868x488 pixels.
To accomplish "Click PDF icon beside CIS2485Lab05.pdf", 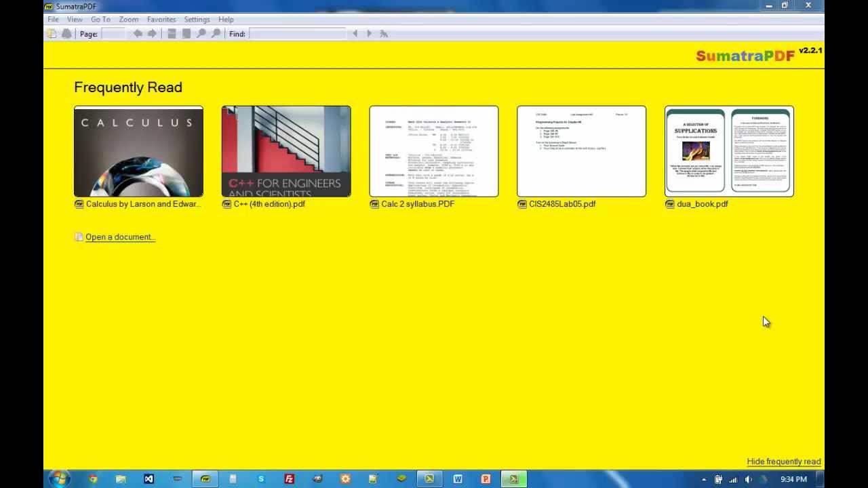I will click(x=521, y=204).
